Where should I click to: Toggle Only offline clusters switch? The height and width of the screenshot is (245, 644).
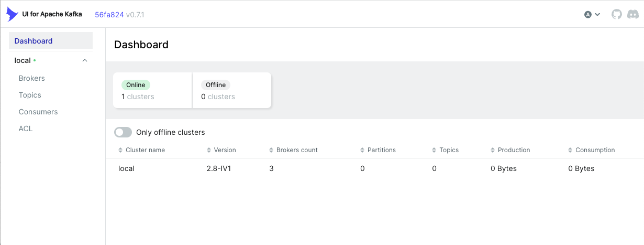click(x=123, y=132)
